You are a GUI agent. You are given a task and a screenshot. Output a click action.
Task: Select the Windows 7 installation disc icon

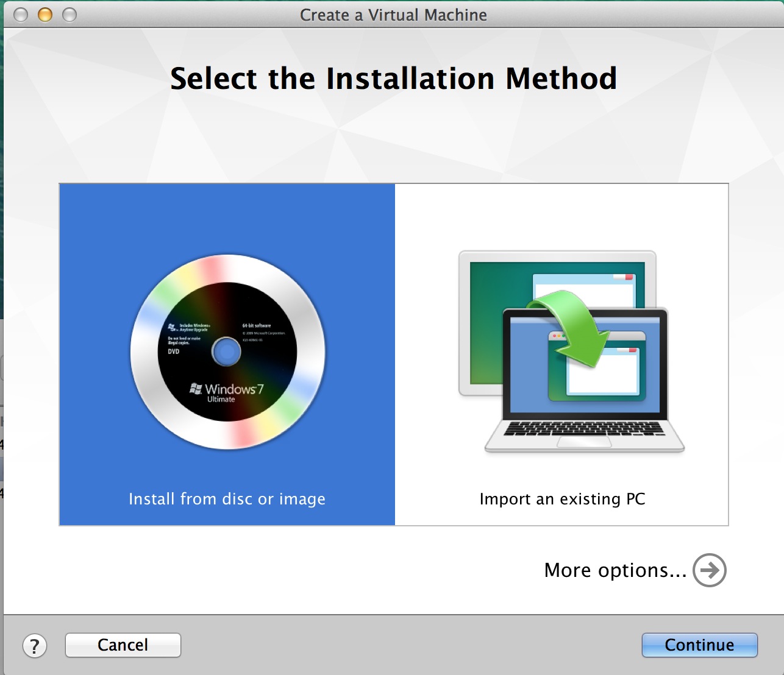(227, 352)
